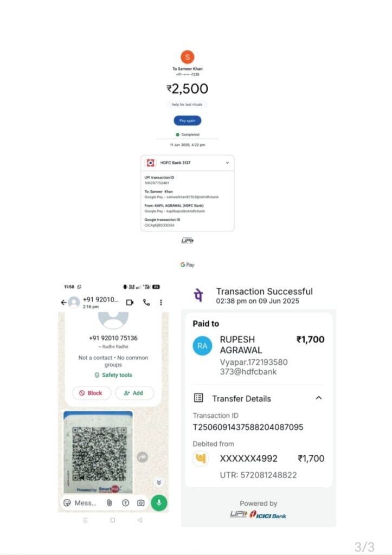Image resolution: width=392 pixels, height=555 pixels.
Task: Tap the voice call phone icon
Action: [x=146, y=302]
